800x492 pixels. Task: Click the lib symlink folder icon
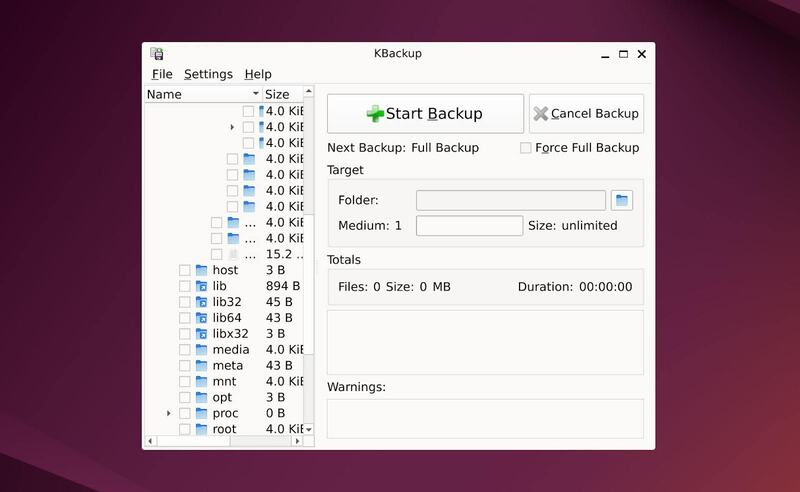click(x=202, y=286)
